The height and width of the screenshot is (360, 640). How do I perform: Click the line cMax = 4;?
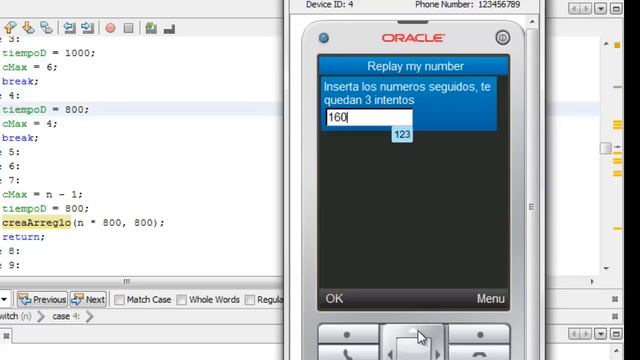29,124
